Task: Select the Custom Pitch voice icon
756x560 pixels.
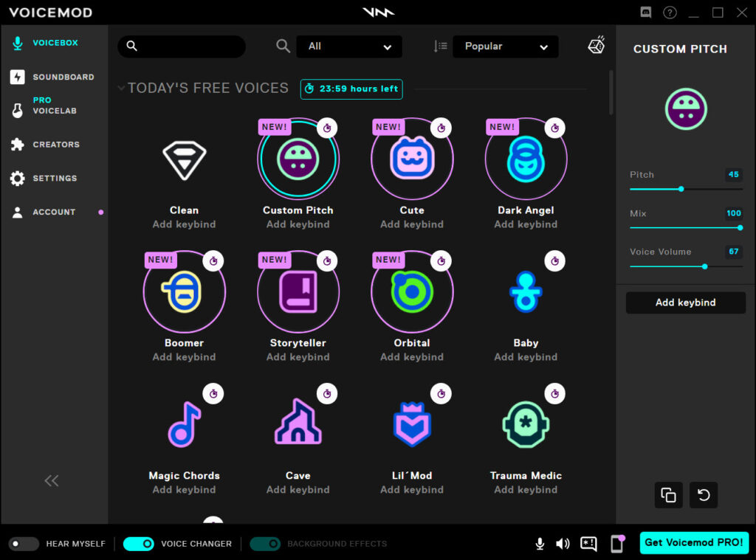Action: [298, 159]
